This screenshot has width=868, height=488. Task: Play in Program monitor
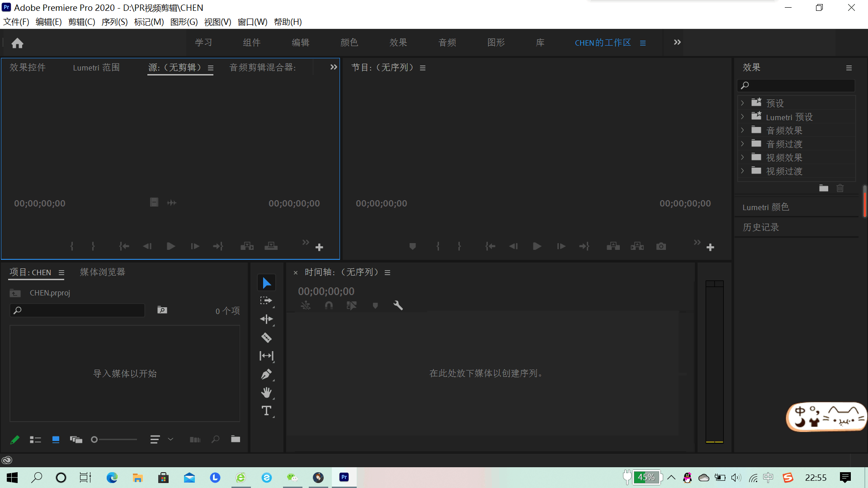[537, 246]
